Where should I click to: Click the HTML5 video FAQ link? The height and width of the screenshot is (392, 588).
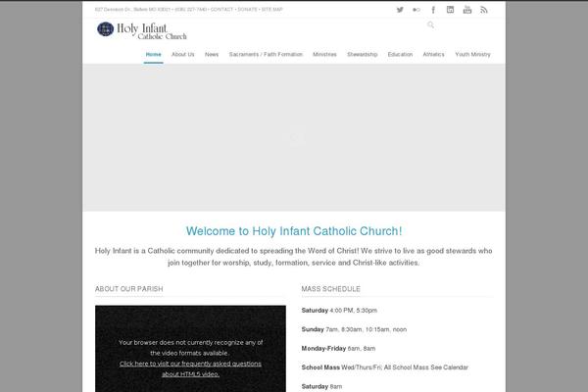(190, 368)
